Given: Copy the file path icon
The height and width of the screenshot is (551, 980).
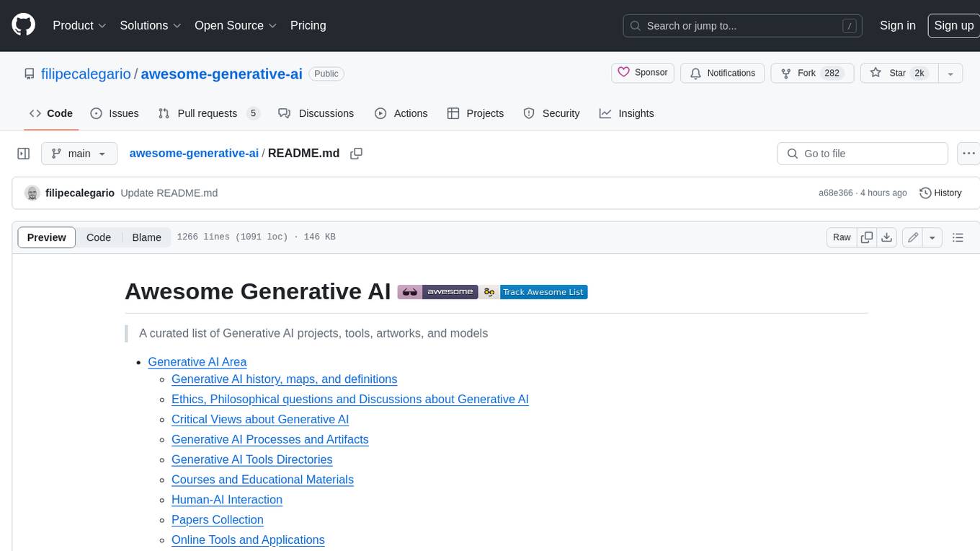Looking at the screenshot, I should click(356, 153).
